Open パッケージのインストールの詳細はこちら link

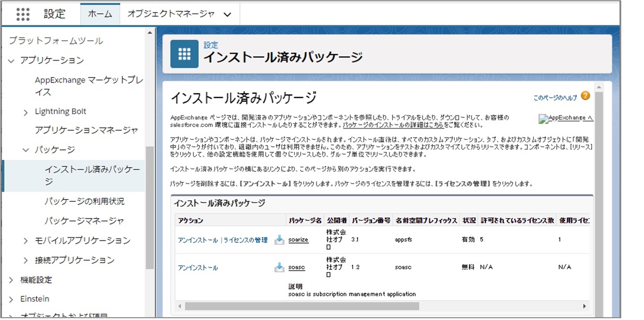pyautogui.click(x=393, y=125)
